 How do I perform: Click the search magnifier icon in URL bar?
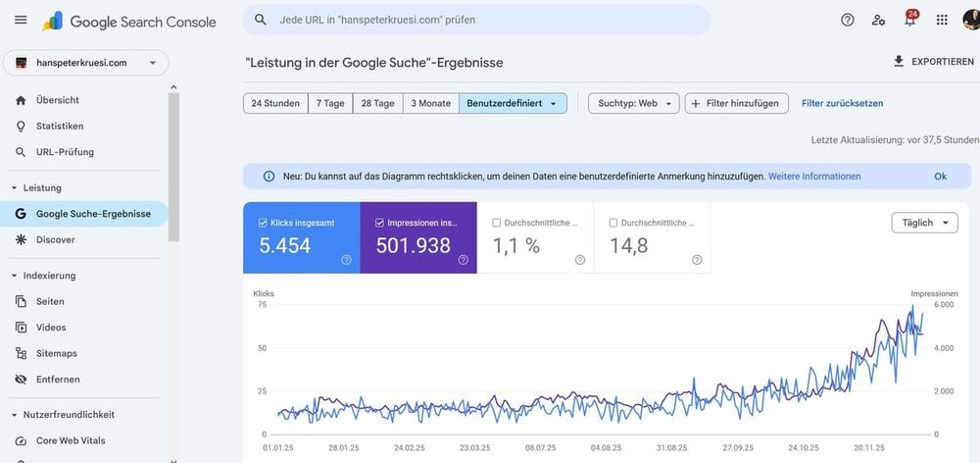pos(261,20)
